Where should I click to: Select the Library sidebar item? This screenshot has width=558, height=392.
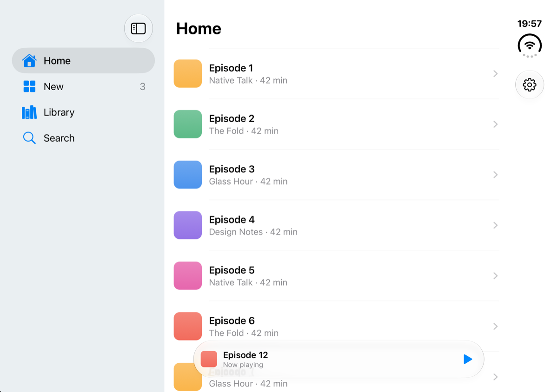click(83, 112)
